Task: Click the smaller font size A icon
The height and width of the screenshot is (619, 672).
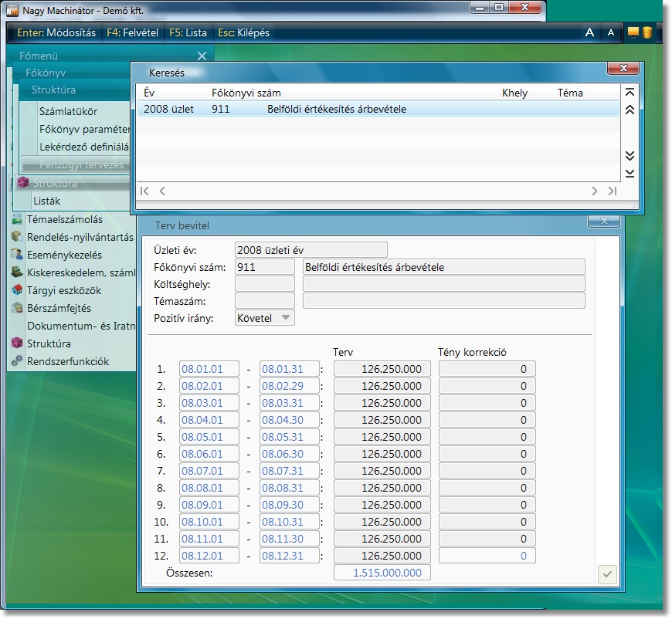Action: [611, 32]
